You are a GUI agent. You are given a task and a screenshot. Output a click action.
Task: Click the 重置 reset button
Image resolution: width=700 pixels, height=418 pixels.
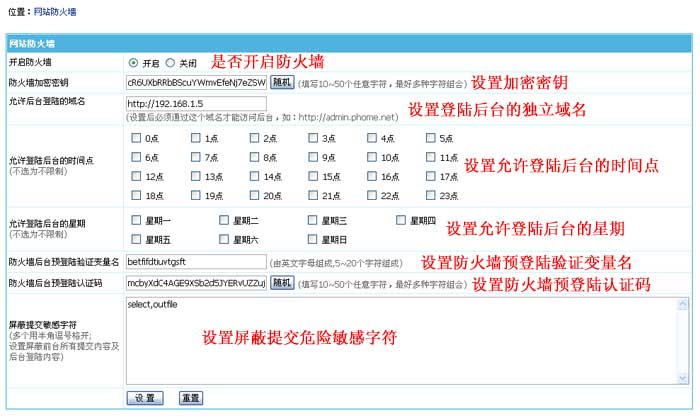190,398
